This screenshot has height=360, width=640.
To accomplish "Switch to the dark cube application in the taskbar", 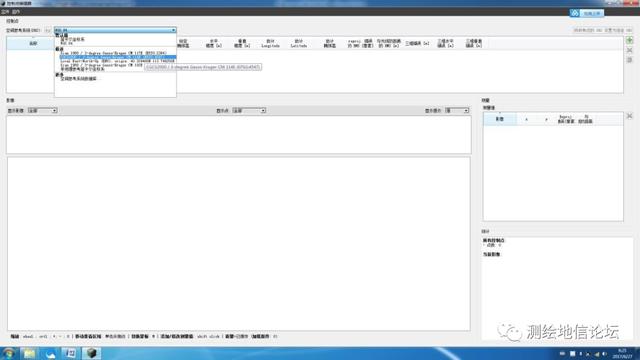I will [91, 353].
